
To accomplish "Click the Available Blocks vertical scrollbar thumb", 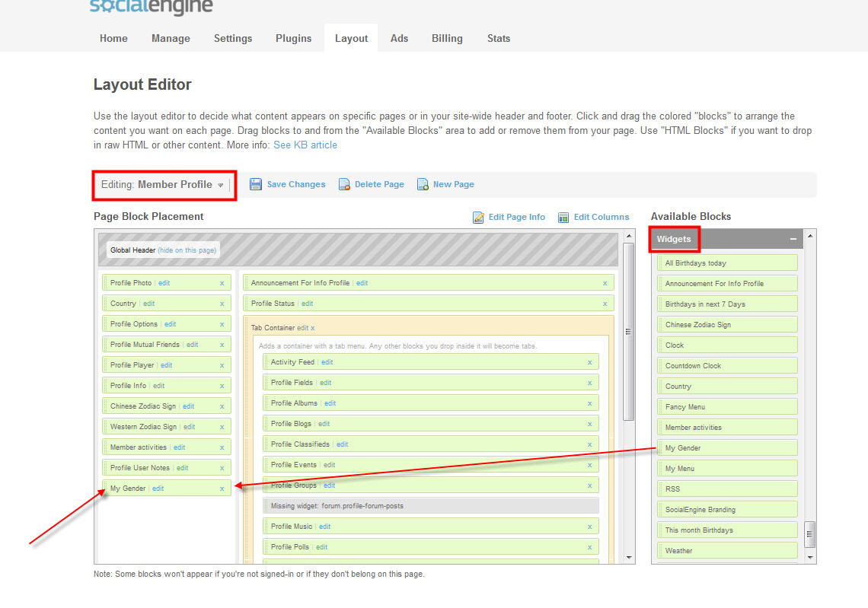I will (x=810, y=533).
